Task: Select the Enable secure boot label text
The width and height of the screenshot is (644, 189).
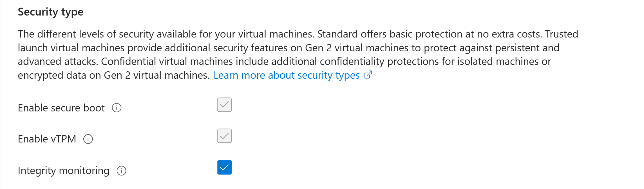Action: 61,108
